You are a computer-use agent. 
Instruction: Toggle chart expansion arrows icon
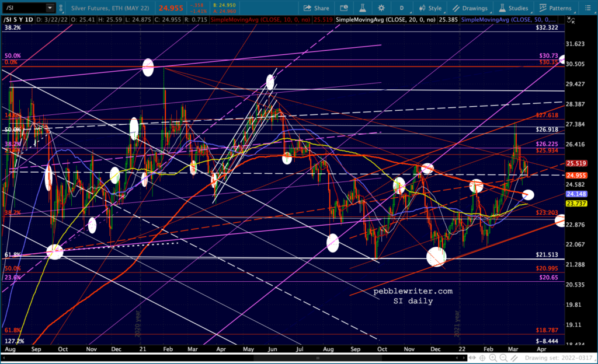472,358
